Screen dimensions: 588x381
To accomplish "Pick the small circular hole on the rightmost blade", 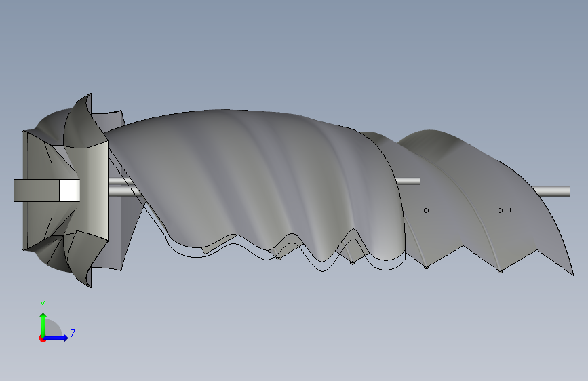I will pos(500,211).
